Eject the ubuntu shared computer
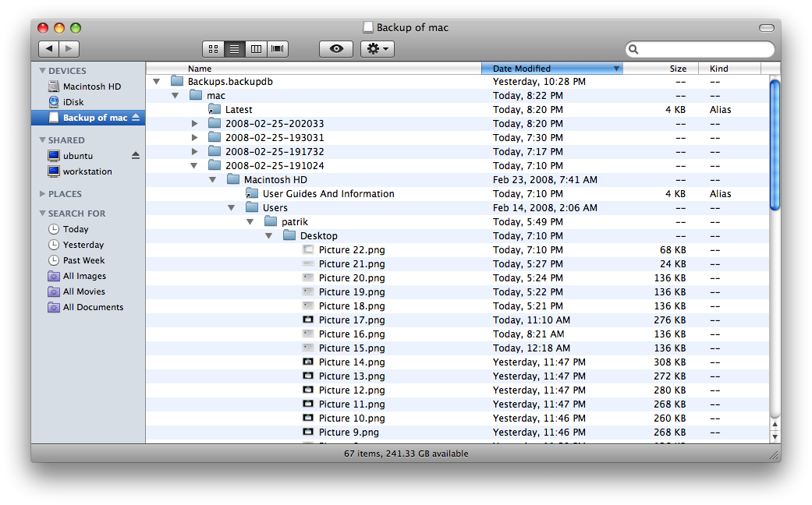 pos(136,155)
